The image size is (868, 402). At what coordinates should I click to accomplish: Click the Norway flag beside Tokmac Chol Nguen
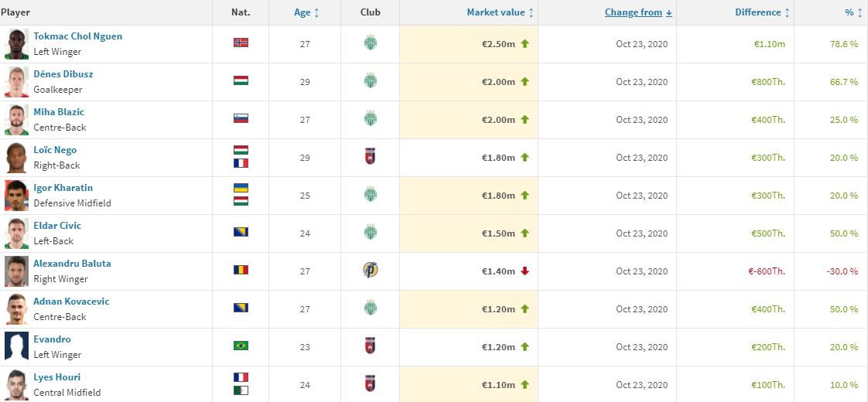241,43
